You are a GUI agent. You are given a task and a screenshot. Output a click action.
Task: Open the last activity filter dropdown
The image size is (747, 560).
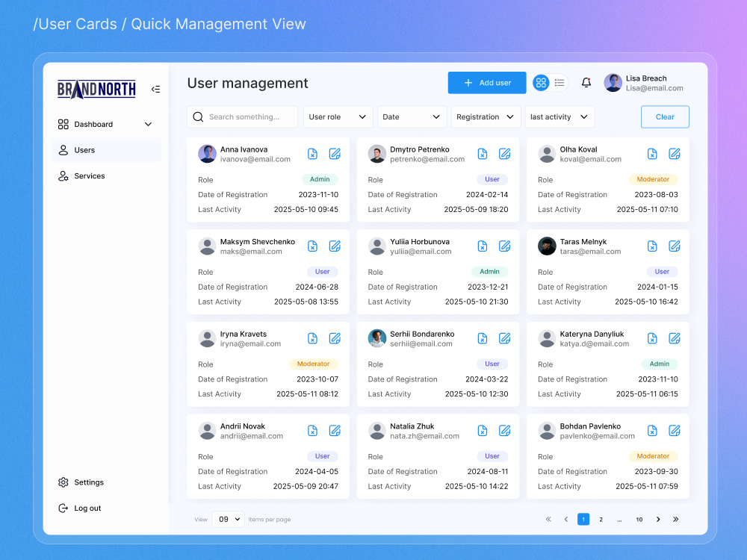click(560, 116)
